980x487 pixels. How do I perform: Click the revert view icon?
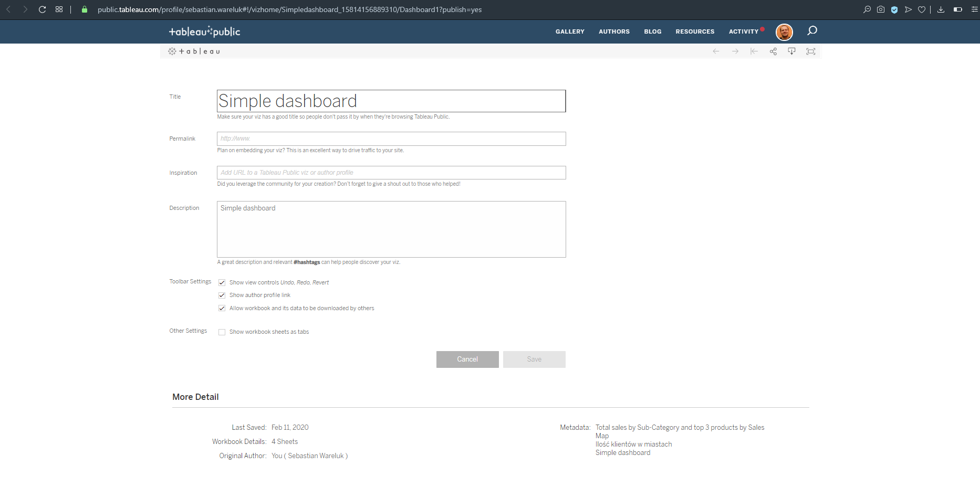coord(754,51)
